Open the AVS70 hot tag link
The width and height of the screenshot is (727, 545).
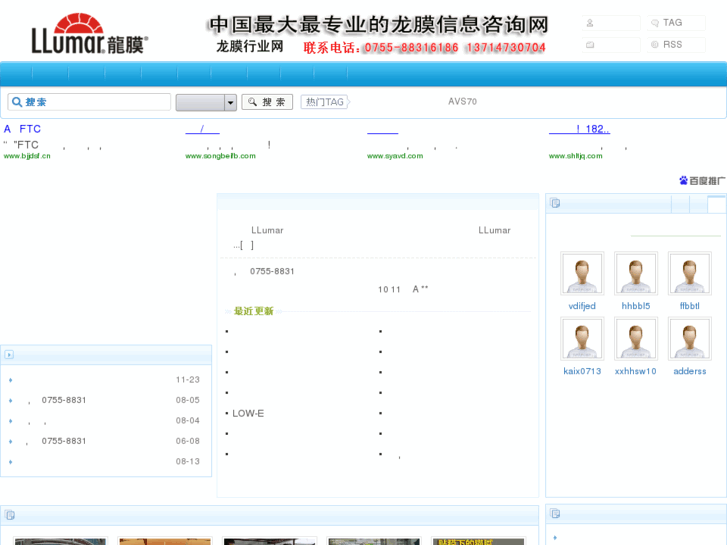tap(462, 102)
